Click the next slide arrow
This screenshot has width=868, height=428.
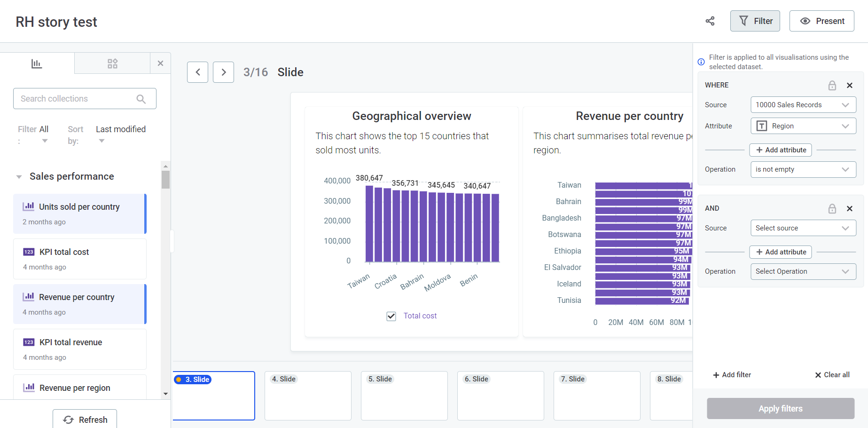tap(223, 72)
